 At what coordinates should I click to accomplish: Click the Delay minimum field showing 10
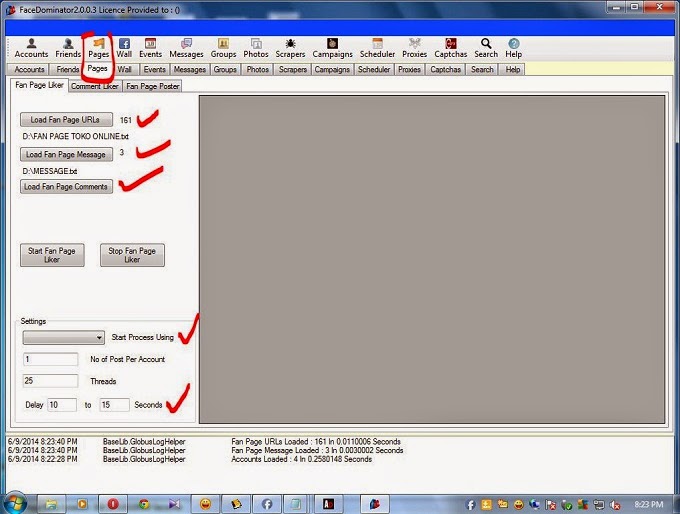[62, 405]
